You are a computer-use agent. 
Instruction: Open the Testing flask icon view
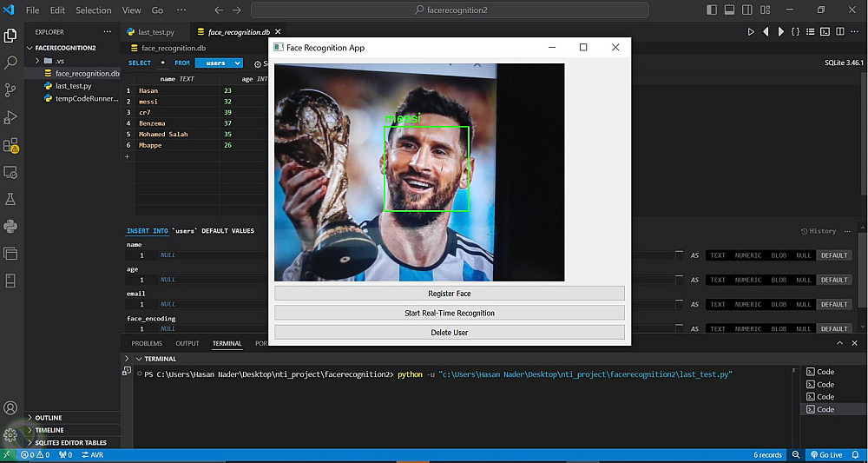tap(10, 199)
